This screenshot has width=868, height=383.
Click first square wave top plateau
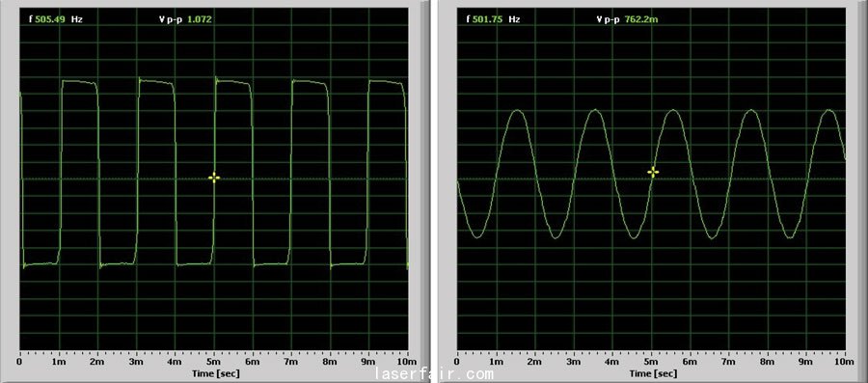[x=79, y=82]
